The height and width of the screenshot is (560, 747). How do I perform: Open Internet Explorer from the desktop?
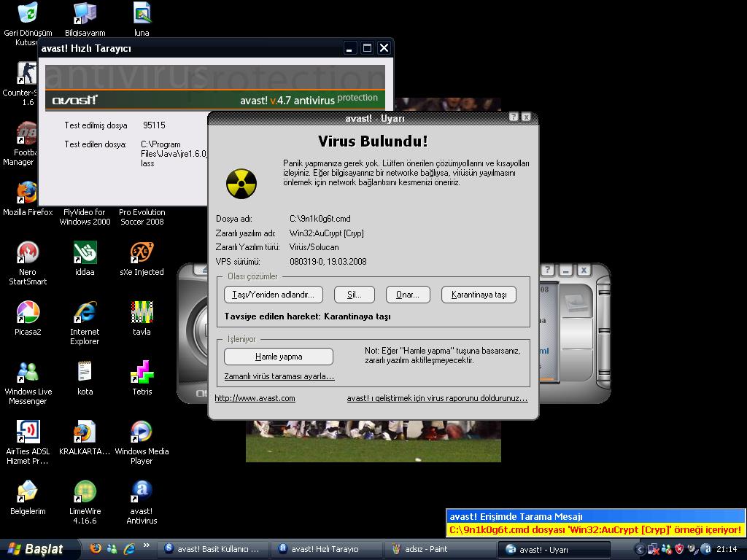click(x=85, y=313)
